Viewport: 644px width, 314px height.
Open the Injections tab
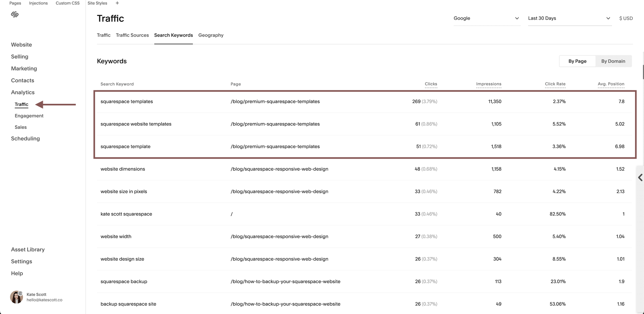coord(38,3)
